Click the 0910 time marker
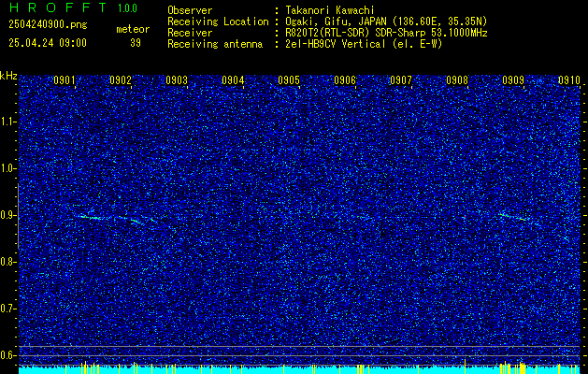 569,79
